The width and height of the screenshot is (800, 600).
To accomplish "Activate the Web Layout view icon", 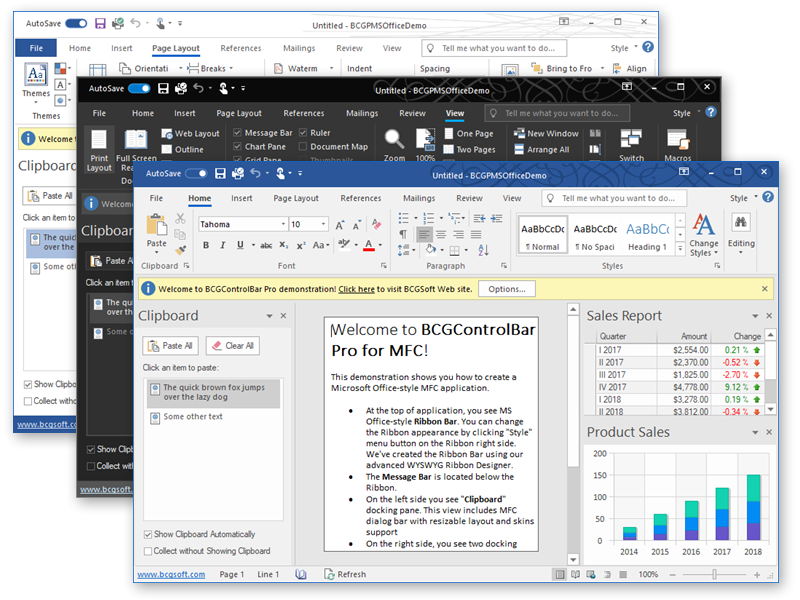I will click(165, 132).
